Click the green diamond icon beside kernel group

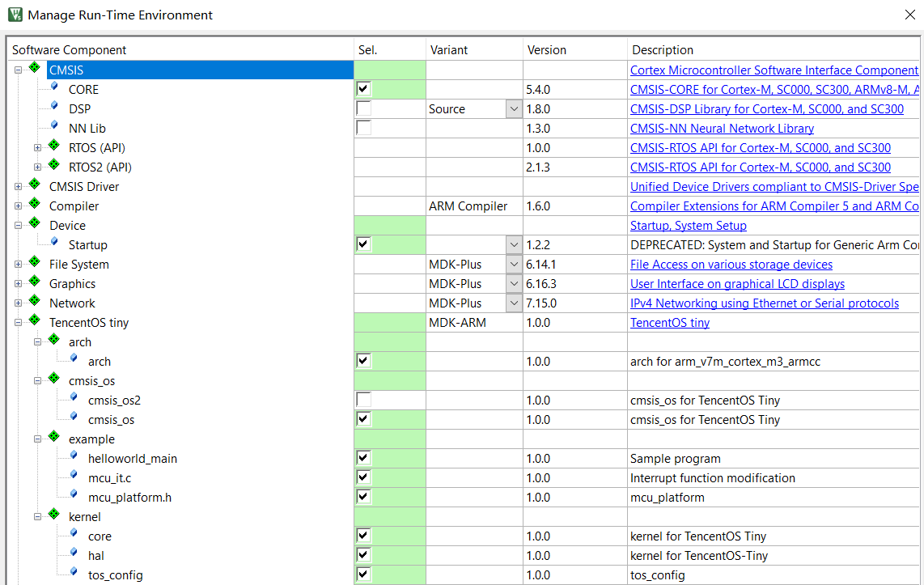pos(54,515)
